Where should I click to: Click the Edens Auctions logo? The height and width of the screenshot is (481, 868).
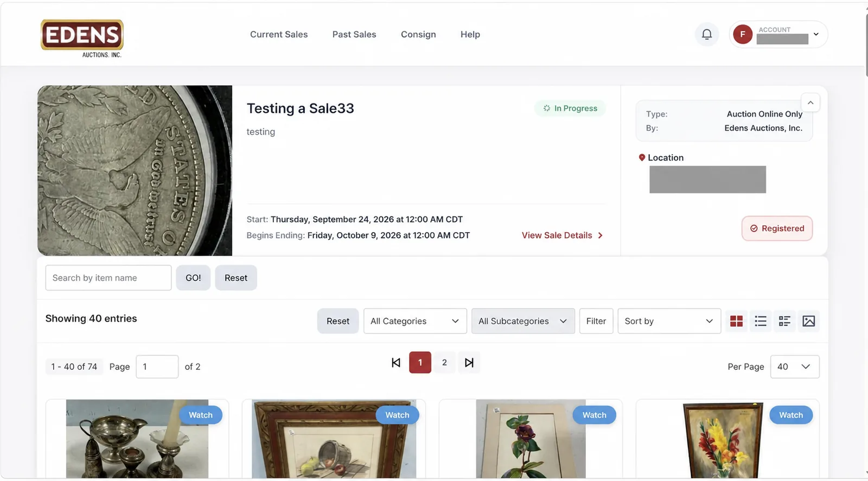[82, 38]
